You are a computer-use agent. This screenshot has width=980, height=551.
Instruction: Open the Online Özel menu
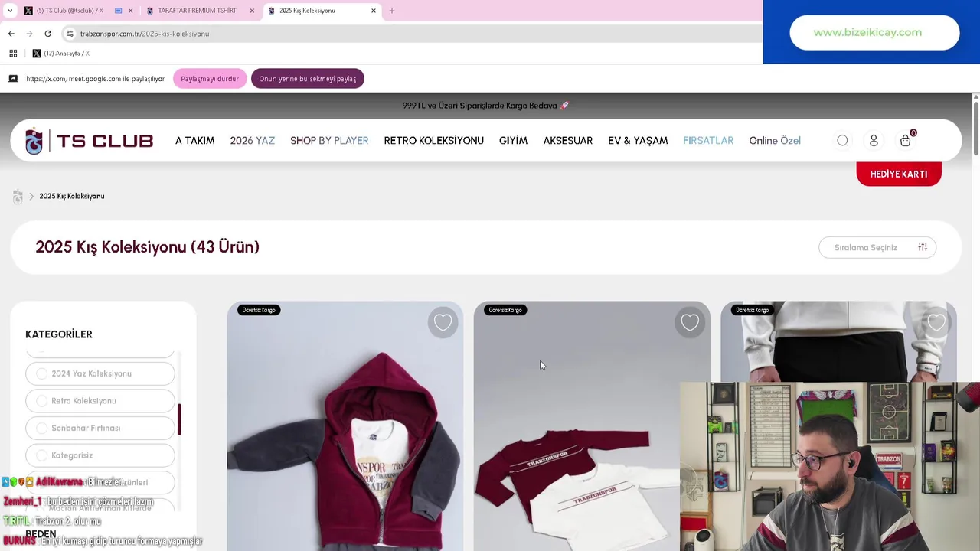click(x=775, y=141)
